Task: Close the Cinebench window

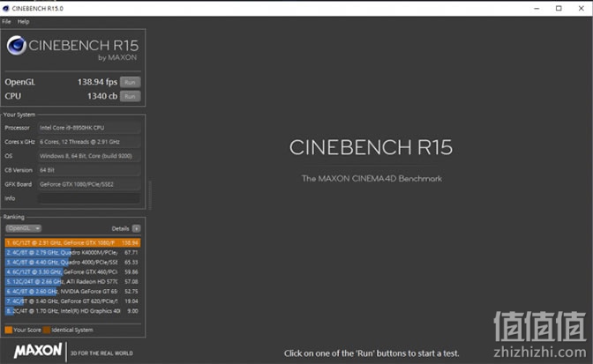Action: pos(582,8)
